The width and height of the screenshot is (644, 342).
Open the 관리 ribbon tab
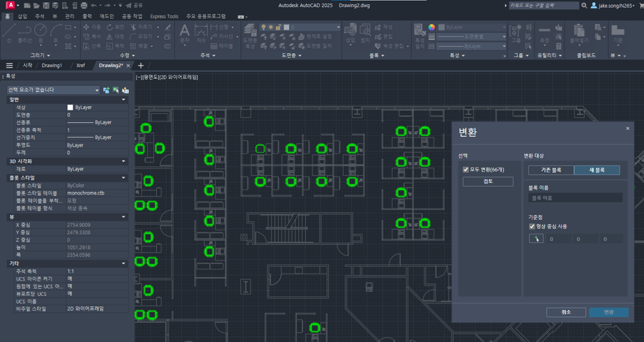tap(70, 17)
